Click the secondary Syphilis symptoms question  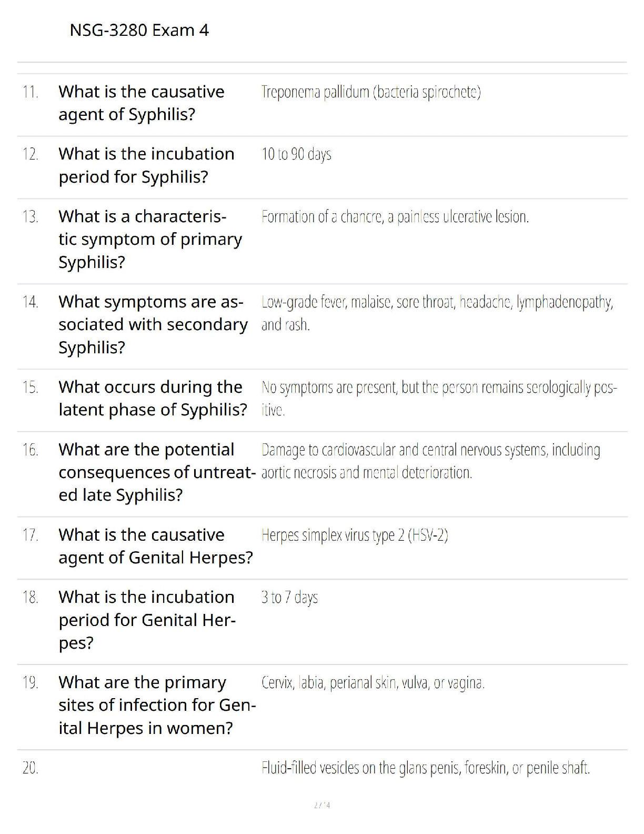pyautogui.click(x=153, y=324)
